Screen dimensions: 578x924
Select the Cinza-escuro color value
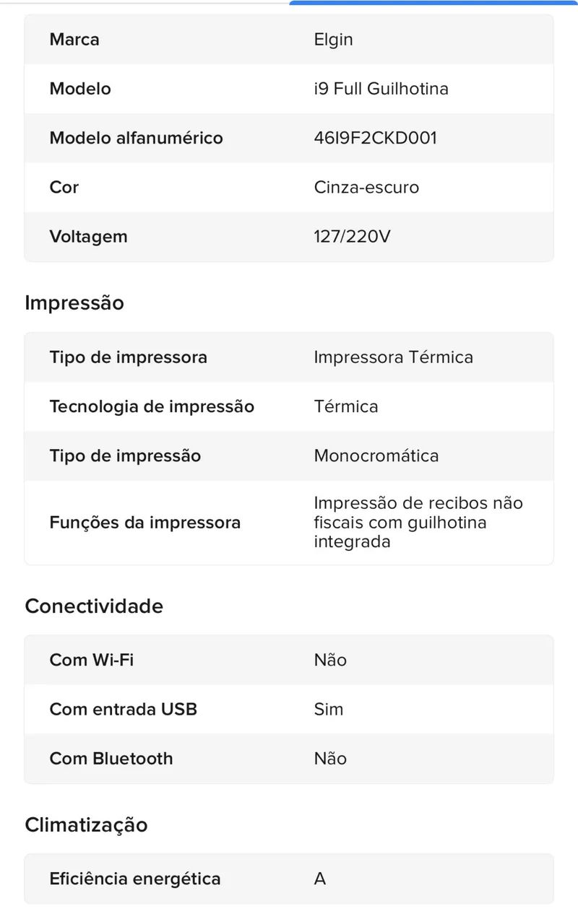[x=366, y=187]
